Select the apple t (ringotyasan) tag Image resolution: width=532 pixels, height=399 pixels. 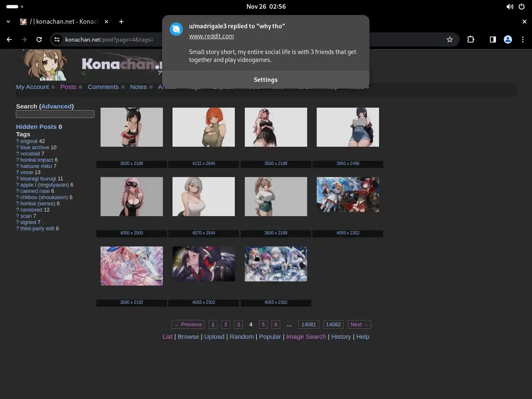pyautogui.click(x=44, y=185)
